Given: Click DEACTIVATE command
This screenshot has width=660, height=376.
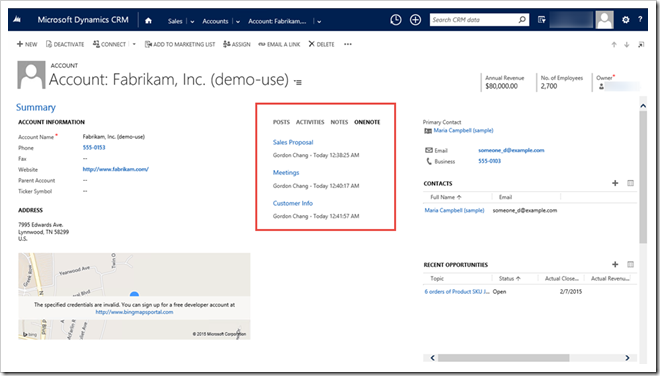Looking at the screenshot, I should tap(65, 44).
